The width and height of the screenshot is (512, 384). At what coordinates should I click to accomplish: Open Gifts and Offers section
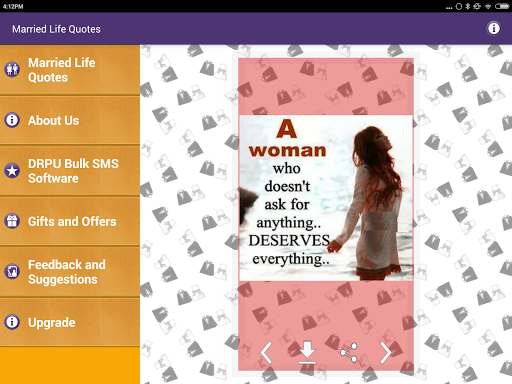(x=70, y=221)
